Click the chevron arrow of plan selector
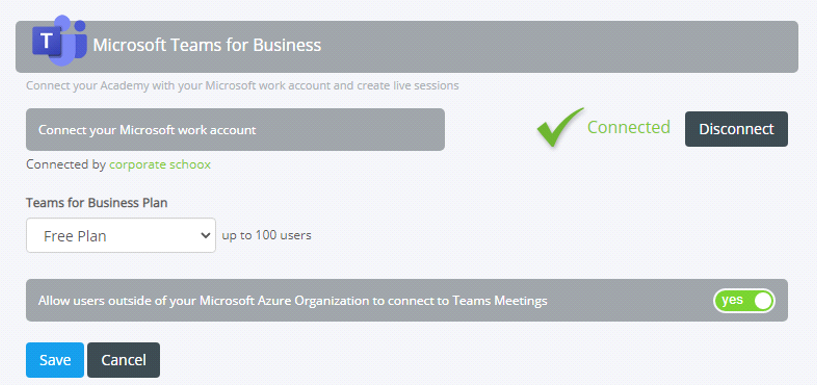This screenshot has height=385, width=817. [x=205, y=235]
